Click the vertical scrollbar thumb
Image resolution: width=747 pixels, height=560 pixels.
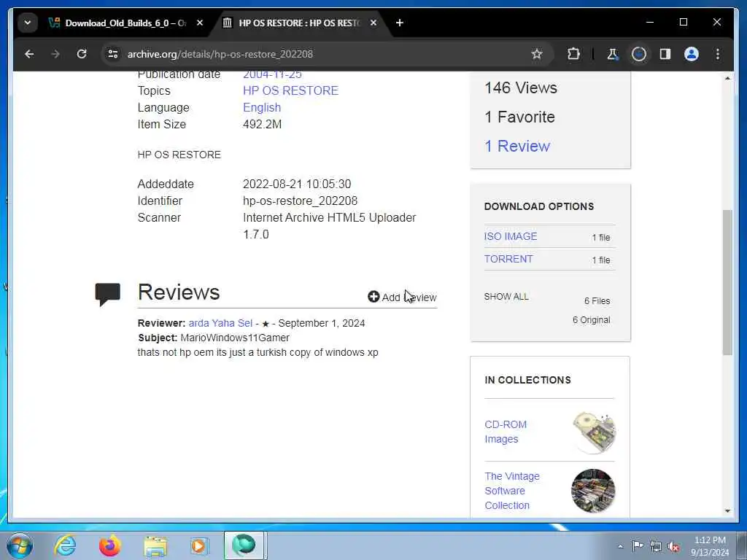[x=727, y=282]
